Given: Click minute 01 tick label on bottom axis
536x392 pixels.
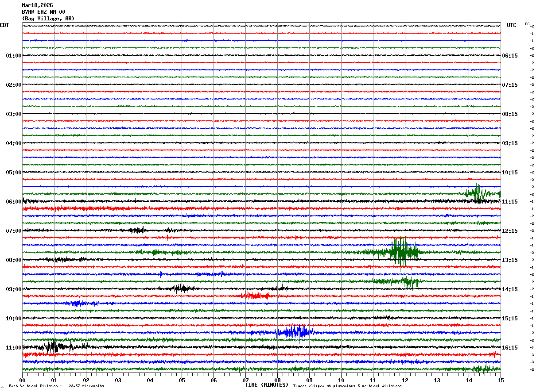Looking at the screenshot, I should (x=54, y=380).
